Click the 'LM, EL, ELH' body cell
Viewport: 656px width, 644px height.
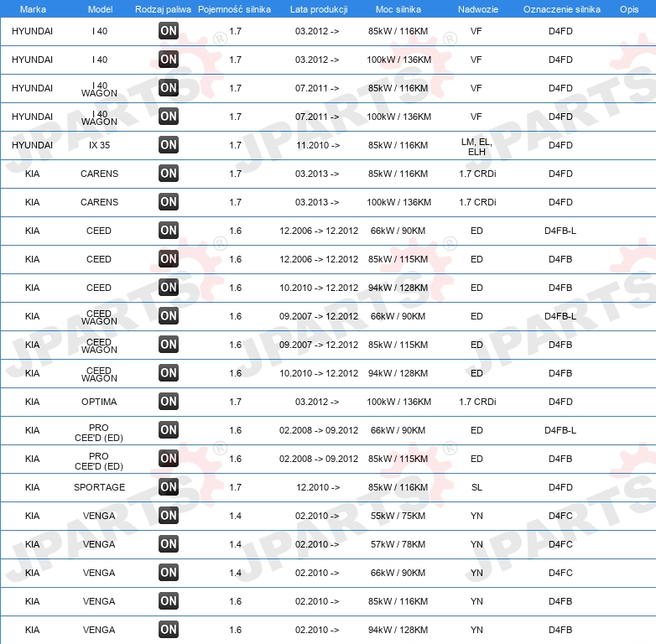coord(476,147)
